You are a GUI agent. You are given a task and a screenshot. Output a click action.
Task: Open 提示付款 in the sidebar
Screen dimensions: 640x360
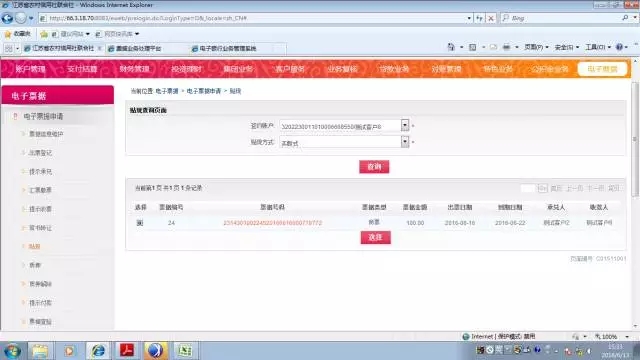coord(40,303)
